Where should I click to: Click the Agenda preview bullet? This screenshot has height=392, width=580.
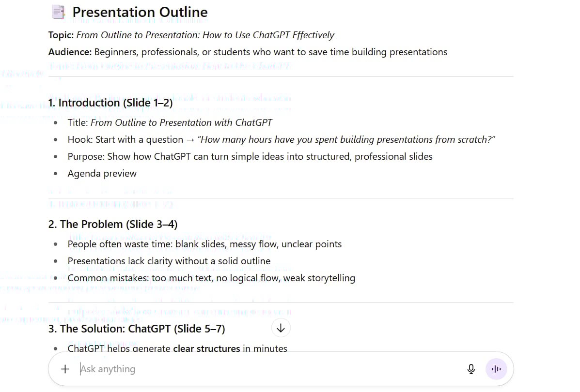[102, 174]
